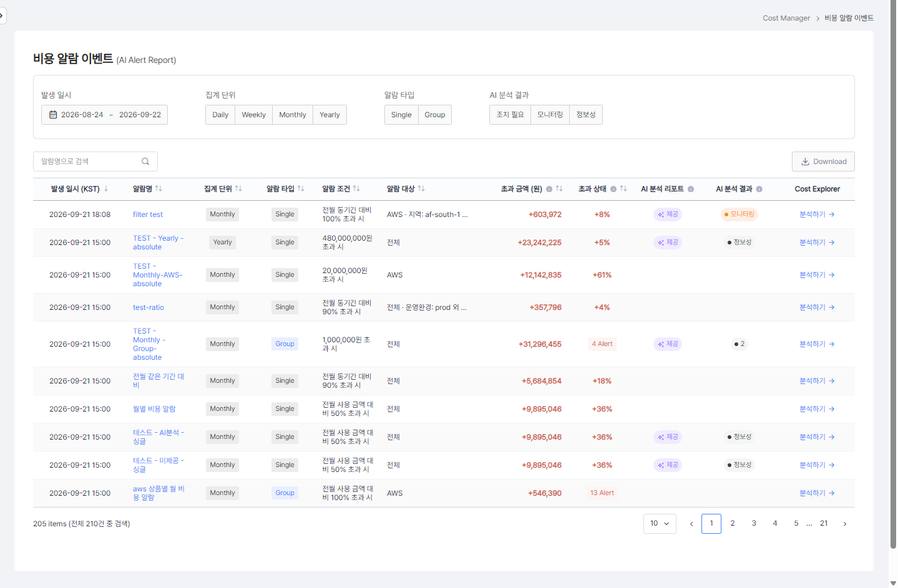Open the 10 items per page dropdown

[660, 524]
